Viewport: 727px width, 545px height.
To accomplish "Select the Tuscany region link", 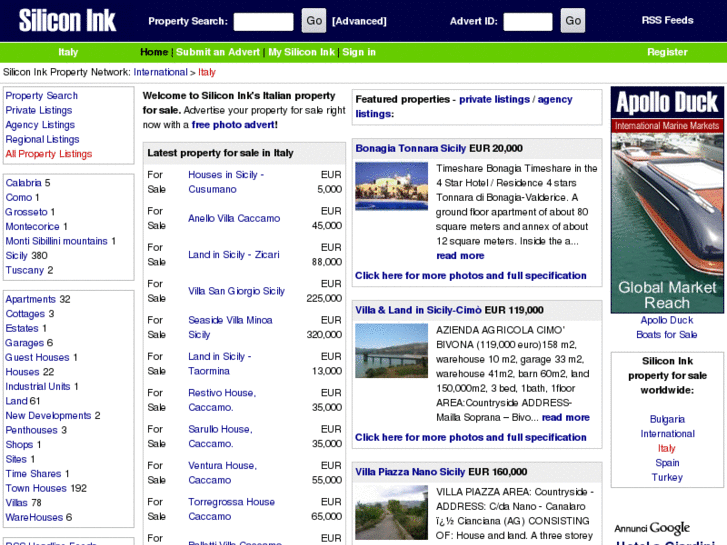I will tap(25, 270).
